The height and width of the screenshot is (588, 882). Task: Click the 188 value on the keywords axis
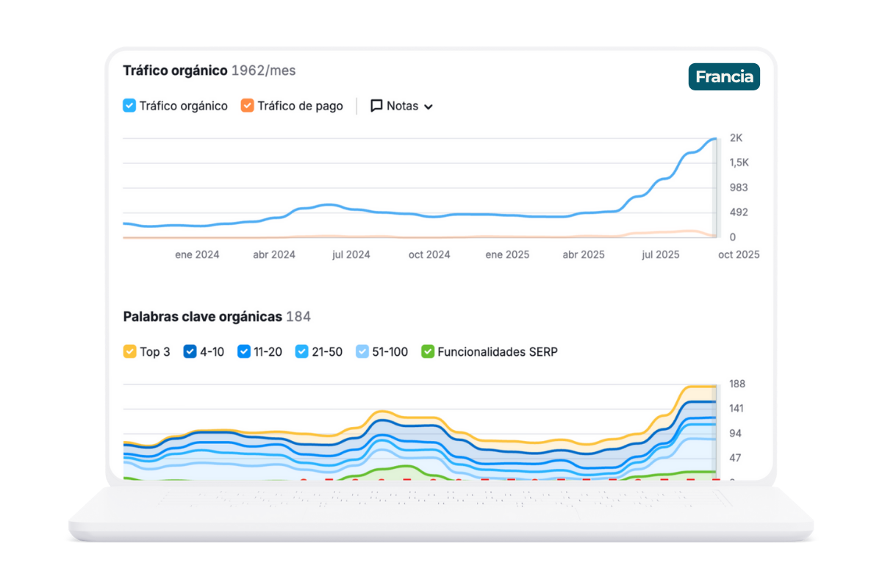click(x=737, y=383)
